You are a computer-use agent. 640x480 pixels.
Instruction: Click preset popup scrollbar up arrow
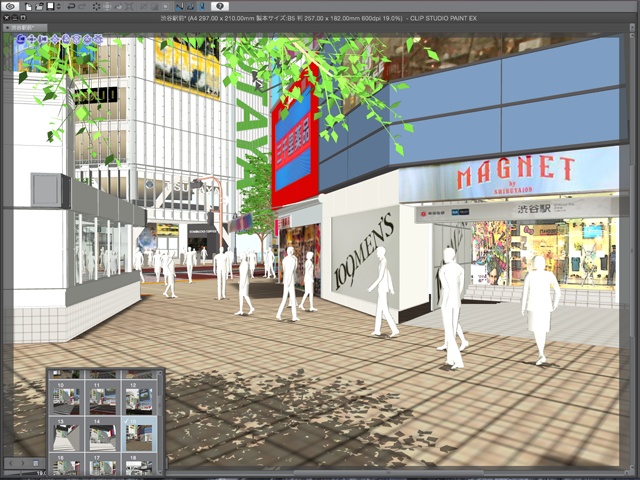[x=161, y=373]
